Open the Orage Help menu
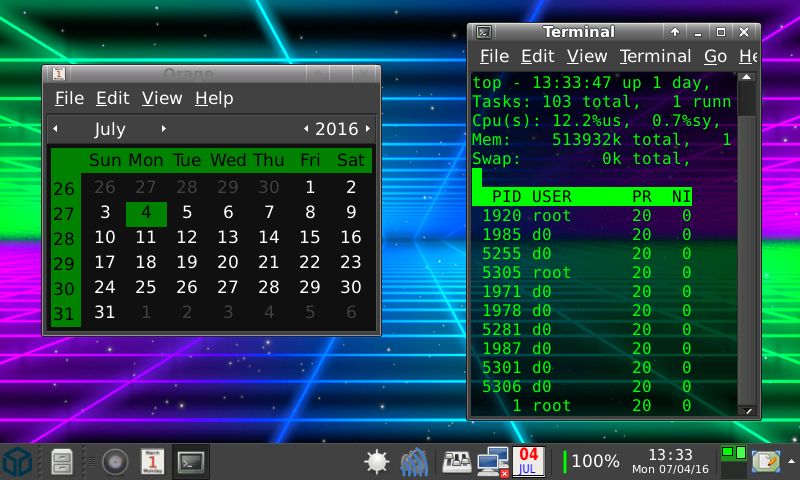This screenshot has width=800, height=480. point(213,98)
